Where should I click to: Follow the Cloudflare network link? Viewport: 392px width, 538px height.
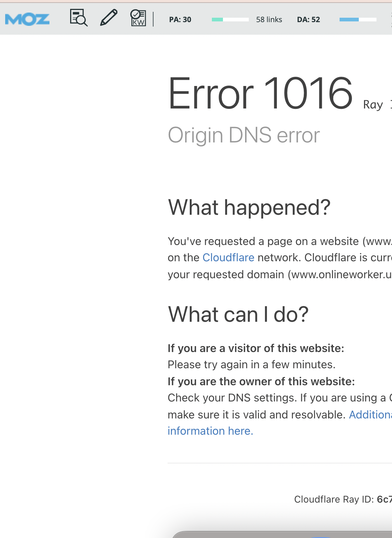coord(228,258)
